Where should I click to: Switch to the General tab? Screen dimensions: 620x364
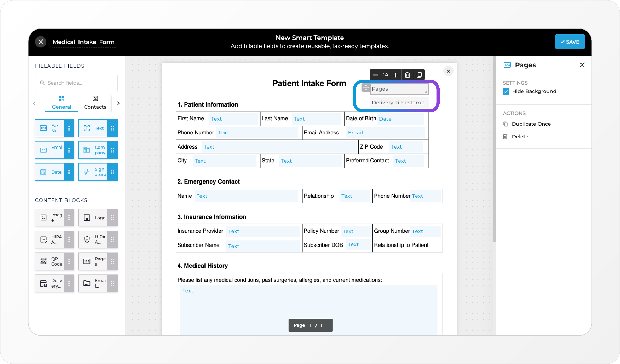(x=61, y=103)
